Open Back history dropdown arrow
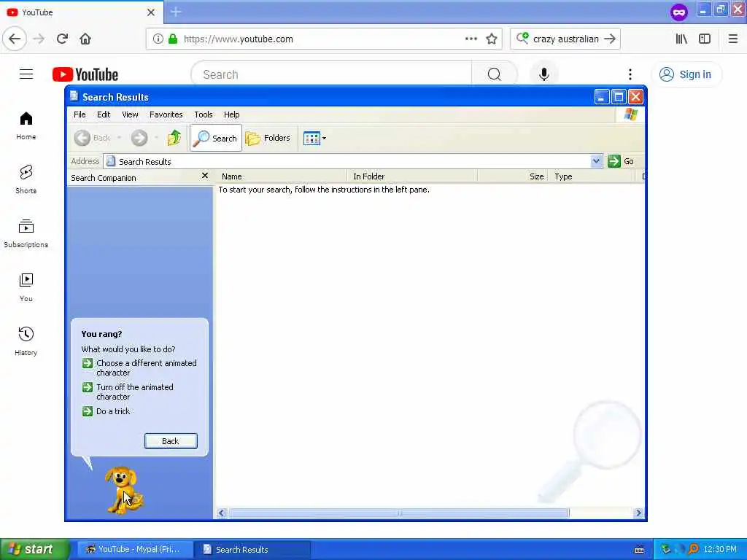 click(x=119, y=138)
